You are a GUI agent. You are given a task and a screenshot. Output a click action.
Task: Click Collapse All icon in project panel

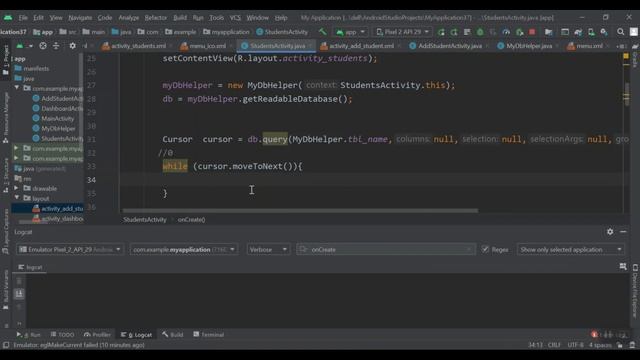(x=56, y=46)
